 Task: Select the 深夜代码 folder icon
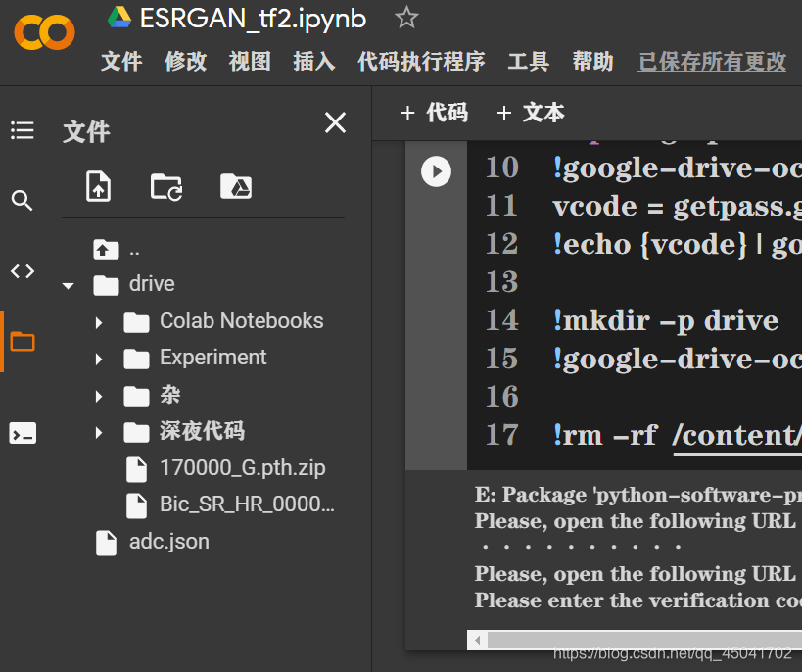136,432
